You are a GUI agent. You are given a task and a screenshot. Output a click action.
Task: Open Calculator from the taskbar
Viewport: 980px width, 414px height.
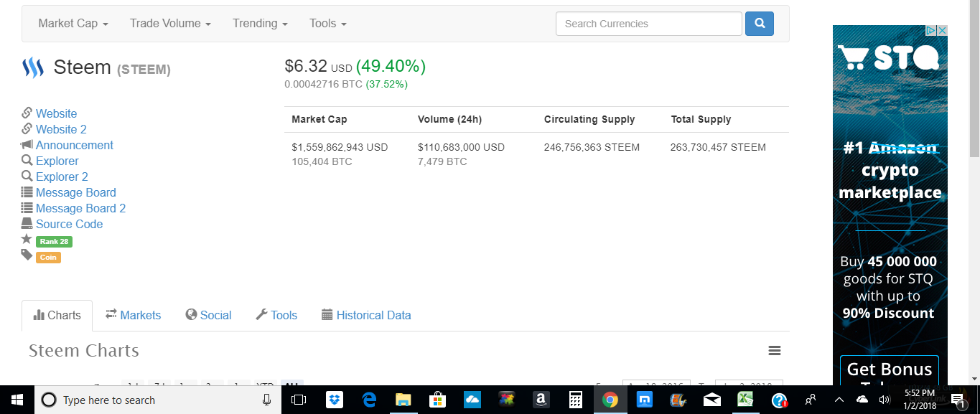(x=576, y=400)
